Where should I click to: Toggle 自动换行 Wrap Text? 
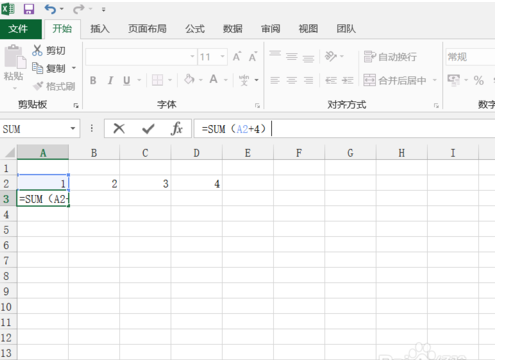click(x=390, y=57)
